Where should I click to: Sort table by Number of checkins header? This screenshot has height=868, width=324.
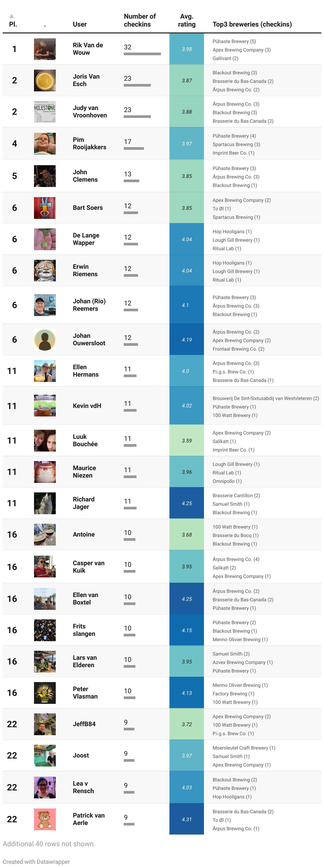[140, 20]
